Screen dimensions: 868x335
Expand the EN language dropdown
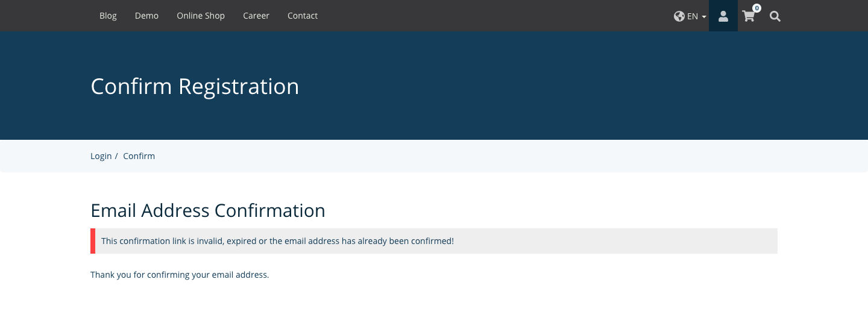click(693, 16)
